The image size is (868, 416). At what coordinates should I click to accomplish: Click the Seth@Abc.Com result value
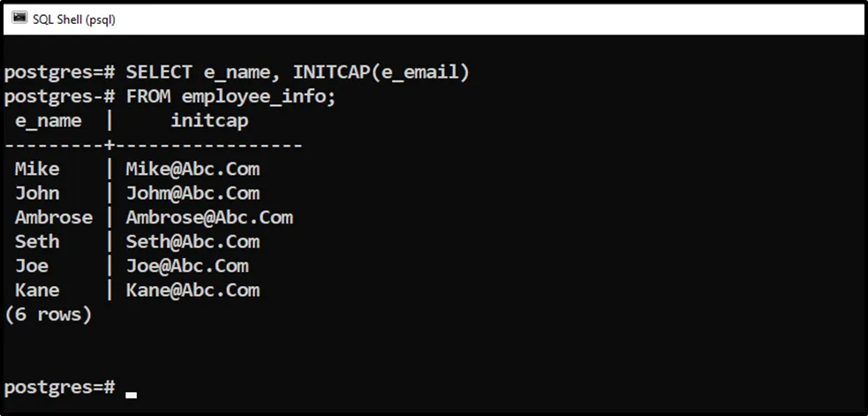pyautogui.click(x=192, y=241)
